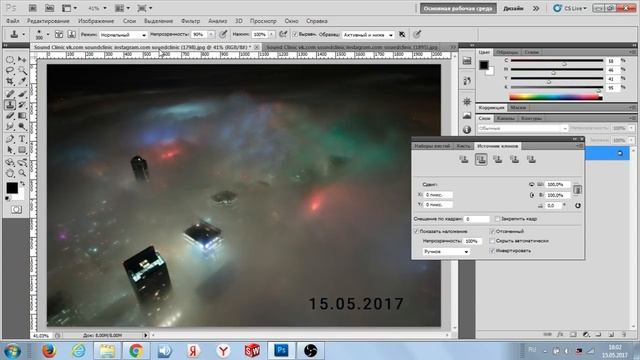The height and width of the screenshot is (360, 640).
Task: Open the Файл menu
Action: [x=13, y=21]
